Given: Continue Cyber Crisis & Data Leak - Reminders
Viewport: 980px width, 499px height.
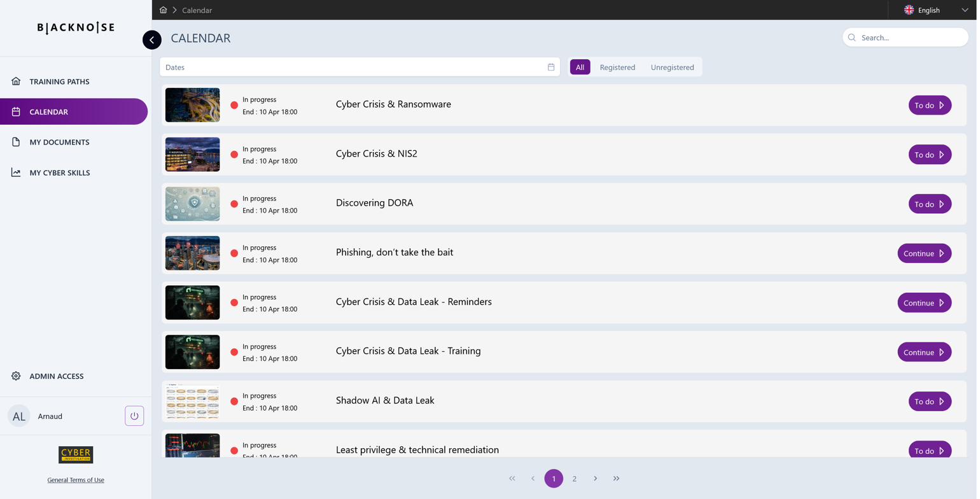Looking at the screenshot, I should tap(925, 303).
